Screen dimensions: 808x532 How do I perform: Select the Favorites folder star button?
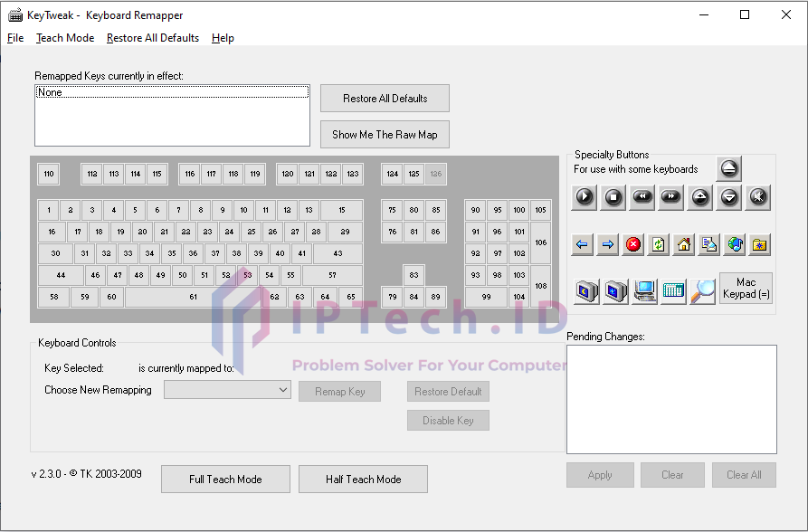pos(760,244)
